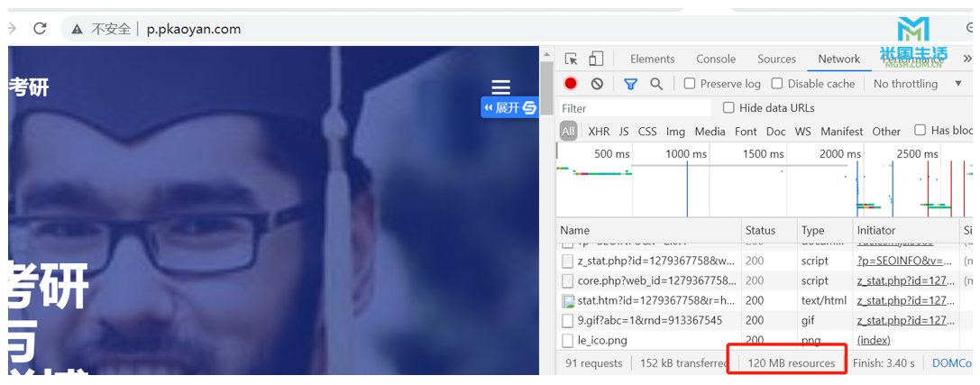980x385 pixels.
Task: Select the inspect element cursor tool
Action: pyautogui.click(x=572, y=59)
